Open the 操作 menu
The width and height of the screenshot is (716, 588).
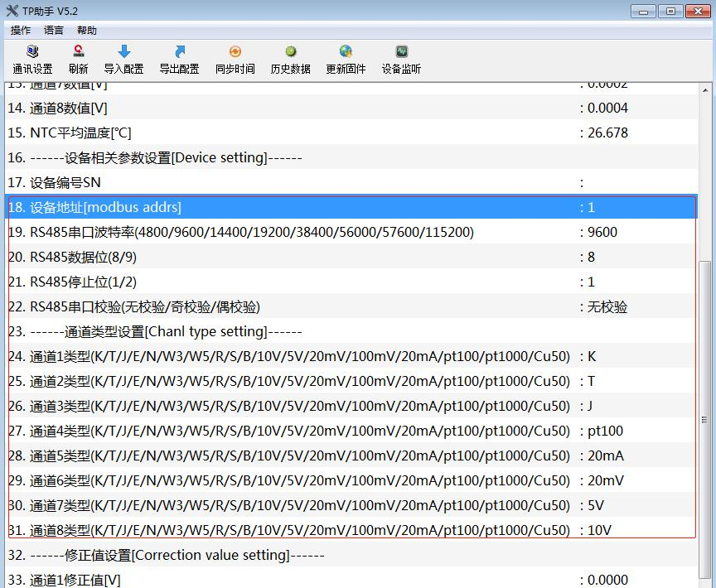point(21,31)
